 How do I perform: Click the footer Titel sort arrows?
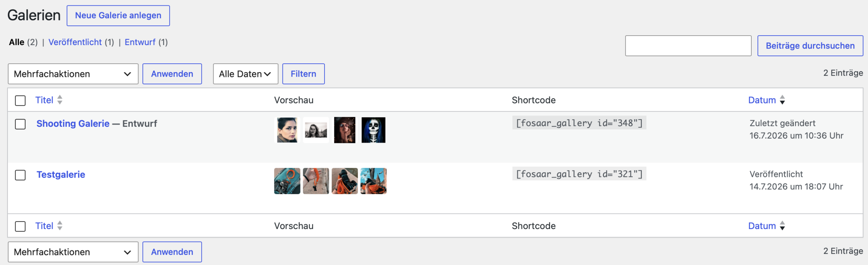[60, 225]
